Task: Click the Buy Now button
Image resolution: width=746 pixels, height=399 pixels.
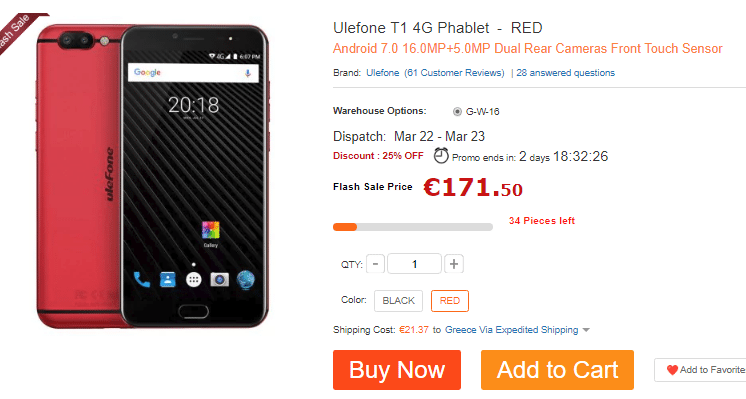Action: tap(397, 370)
